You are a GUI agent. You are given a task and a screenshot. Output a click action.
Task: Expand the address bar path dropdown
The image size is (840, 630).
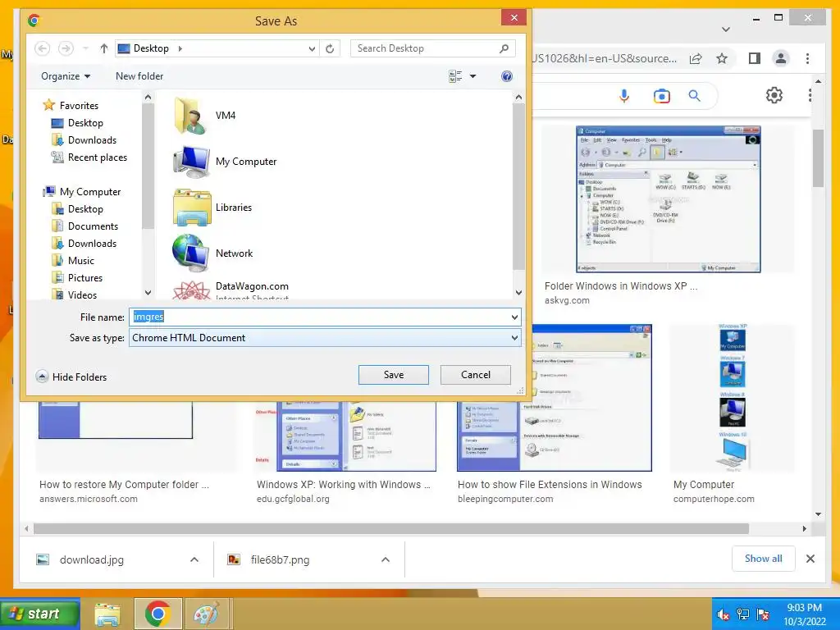point(312,48)
